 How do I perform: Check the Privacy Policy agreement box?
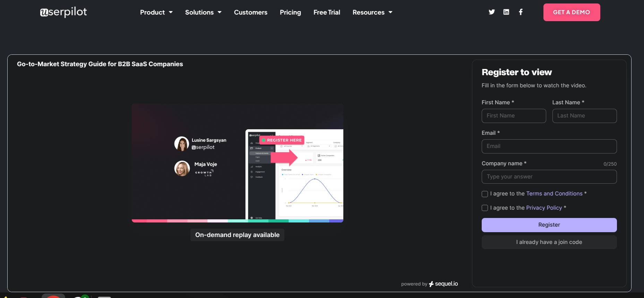pyautogui.click(x=485, y=208)
